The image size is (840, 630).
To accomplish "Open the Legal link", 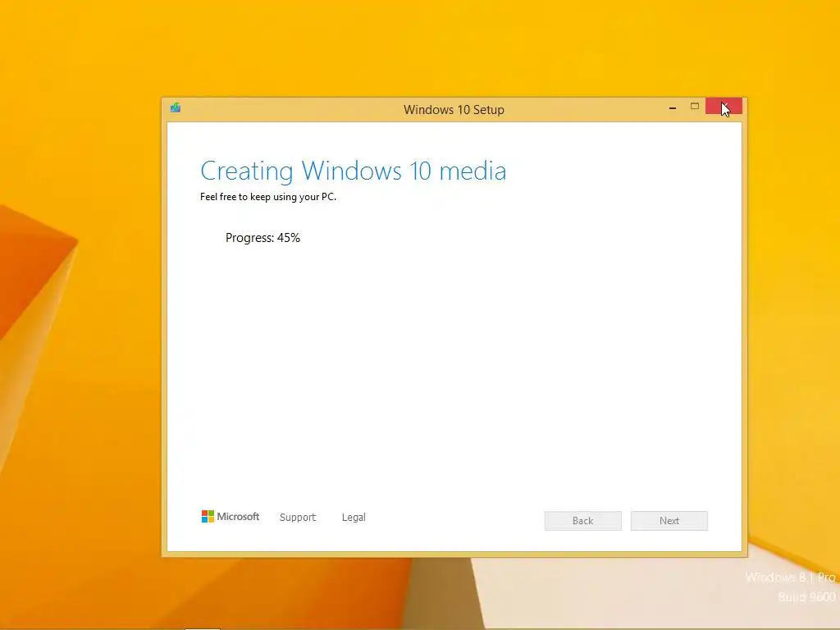I will click(354, 518).
